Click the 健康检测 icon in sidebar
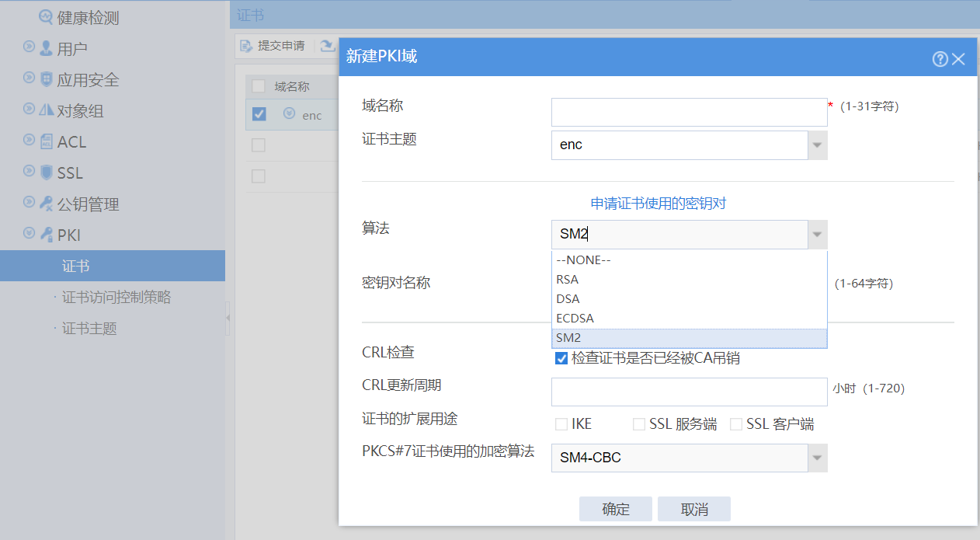 point(46,17)
